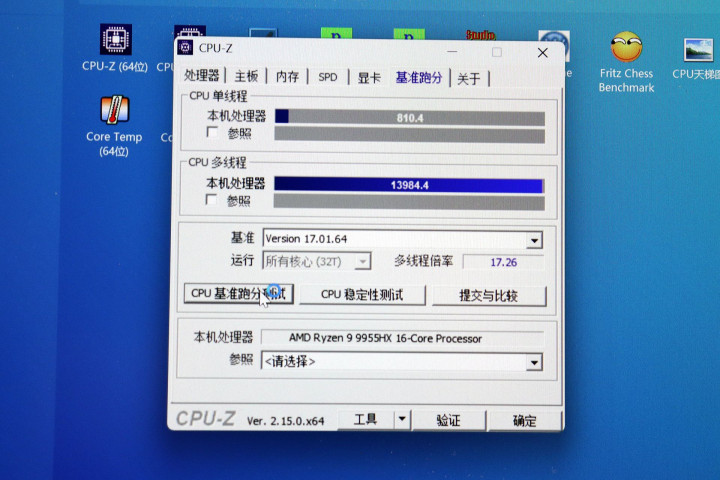Open the 工具 dropdown arrow
Screen dimensions: 720x480
coord(402,419)
